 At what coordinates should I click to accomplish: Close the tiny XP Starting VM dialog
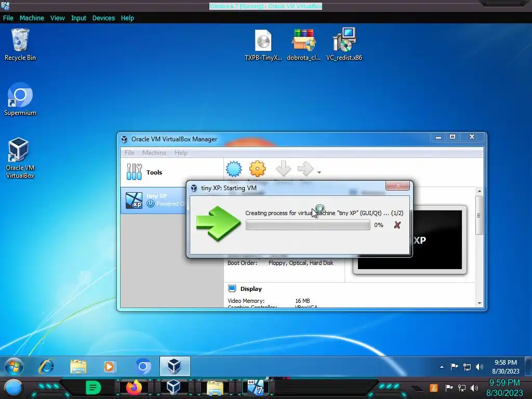pos(397,185)
